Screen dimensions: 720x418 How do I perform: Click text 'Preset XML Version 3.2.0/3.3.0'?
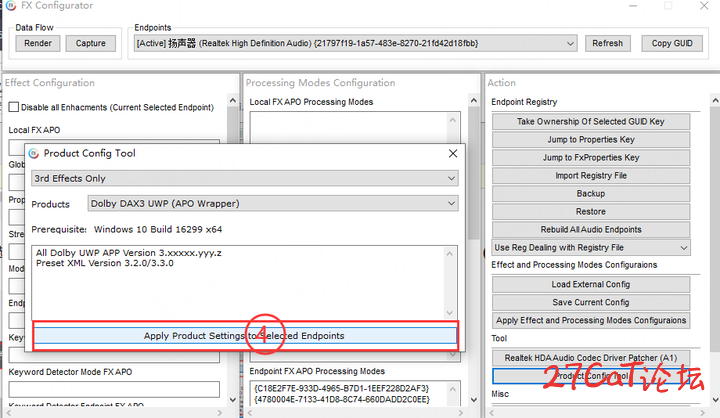[x=105, y=263]
